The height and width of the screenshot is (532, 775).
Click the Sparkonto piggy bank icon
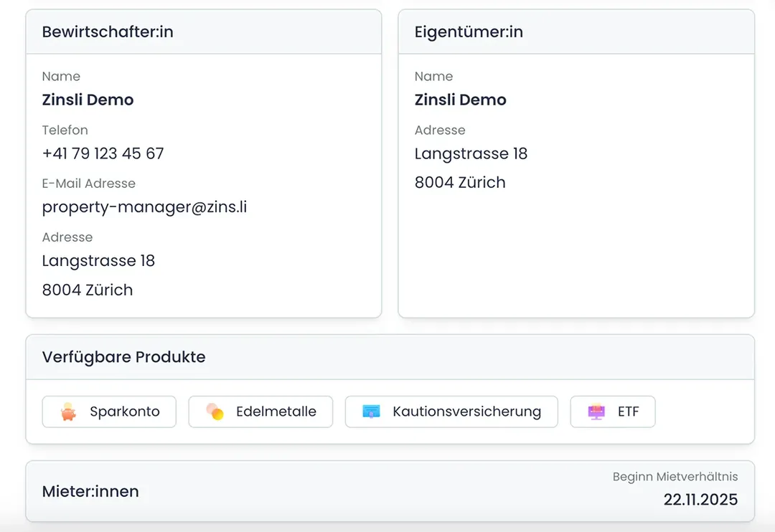69,412
